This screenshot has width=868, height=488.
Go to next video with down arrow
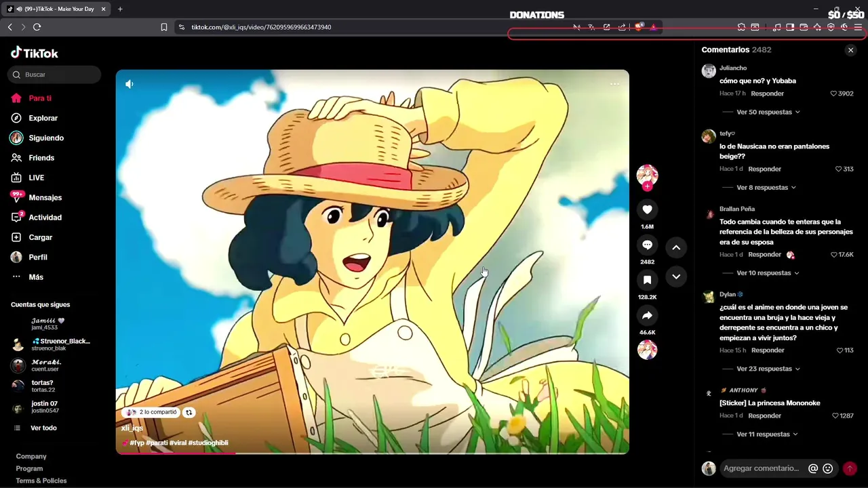tap(676, 277)
